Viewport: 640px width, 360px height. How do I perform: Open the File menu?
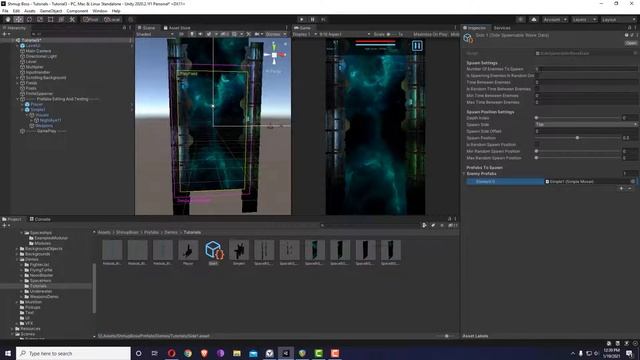click(5, 11)
